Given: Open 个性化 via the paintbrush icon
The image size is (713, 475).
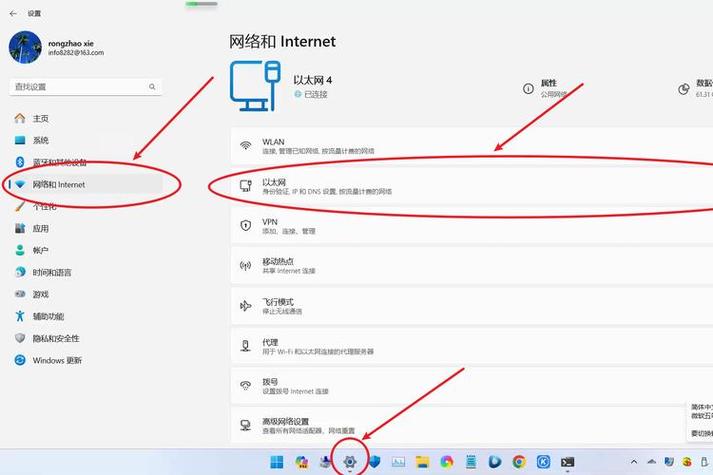Looking at the screenshot, I should 20,207.
